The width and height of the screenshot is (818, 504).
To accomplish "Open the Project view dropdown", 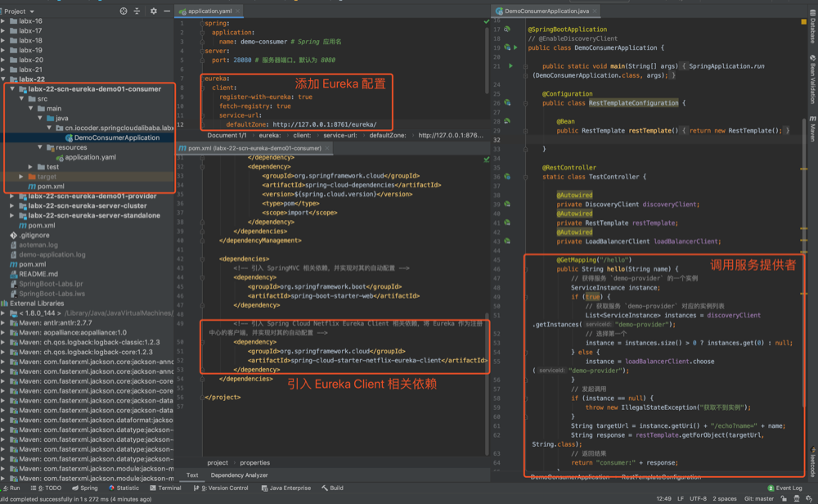I will [20, 11].
